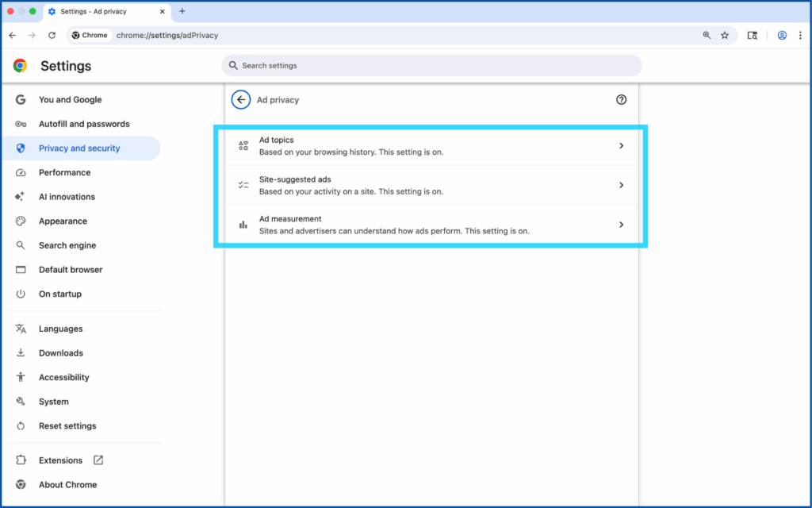The height and width of the screenshot is (508, 812).
Task: Expand Site-suggested ads with its arrow
Action: pos(621,186)
